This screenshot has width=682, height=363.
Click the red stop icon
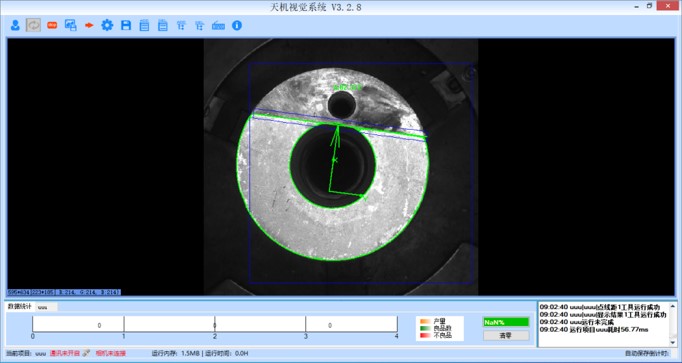click(52, 25)
